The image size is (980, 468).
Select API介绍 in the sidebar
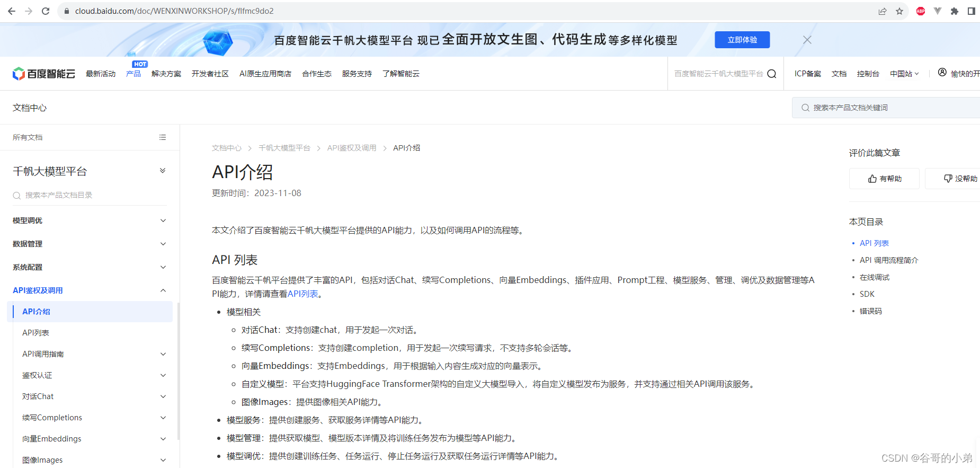[90, 312]
